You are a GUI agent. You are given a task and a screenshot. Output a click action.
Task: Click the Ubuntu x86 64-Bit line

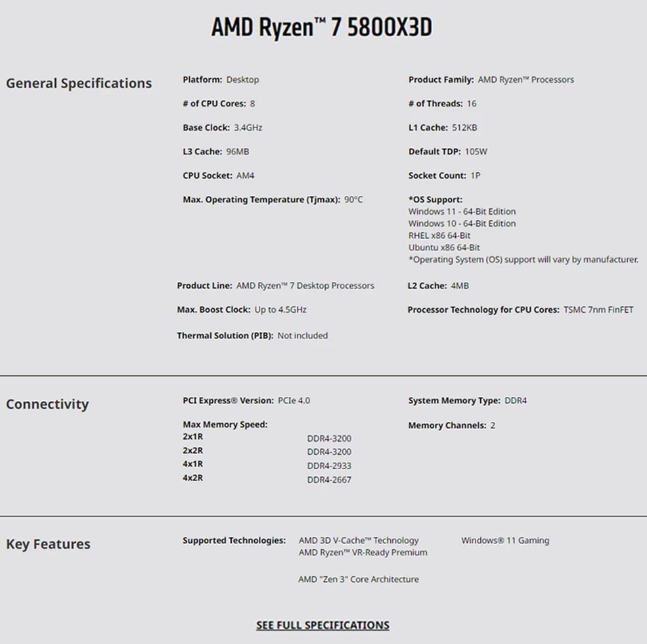pos(445,247)
